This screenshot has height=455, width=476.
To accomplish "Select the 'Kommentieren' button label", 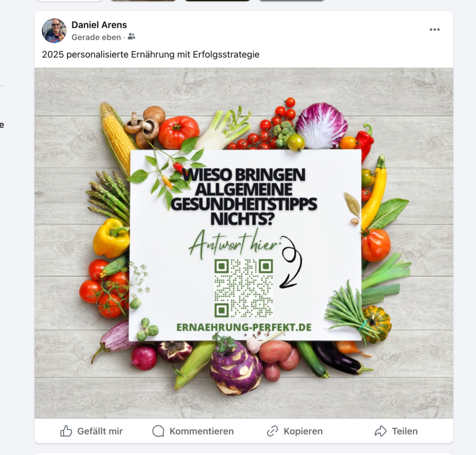I will point(202,431).
